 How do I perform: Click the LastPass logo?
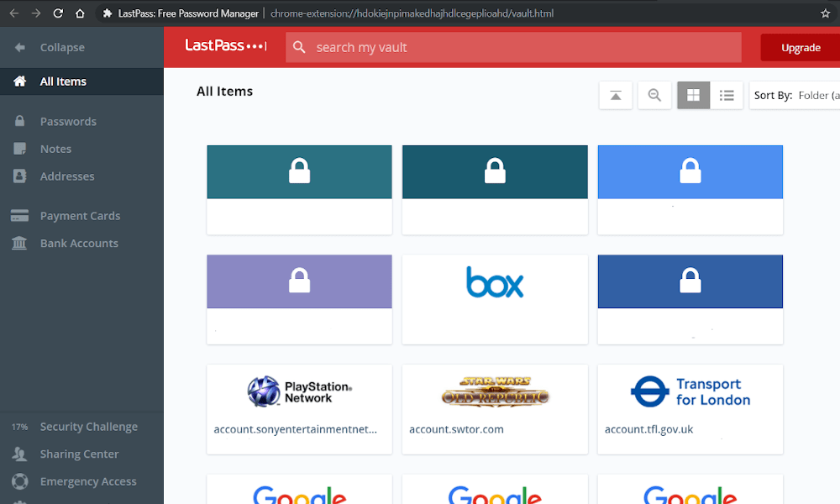[x=225, y=46]
